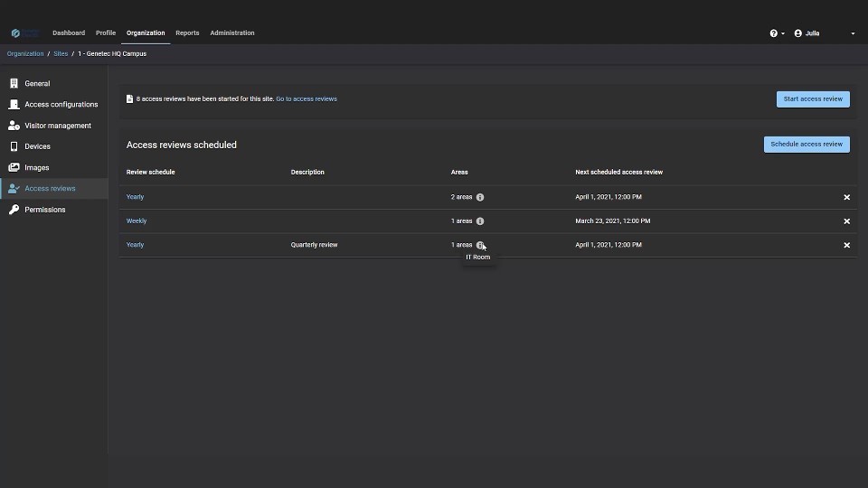
Task: Delete the Weekly scheduled review
Action: (846, 221)
